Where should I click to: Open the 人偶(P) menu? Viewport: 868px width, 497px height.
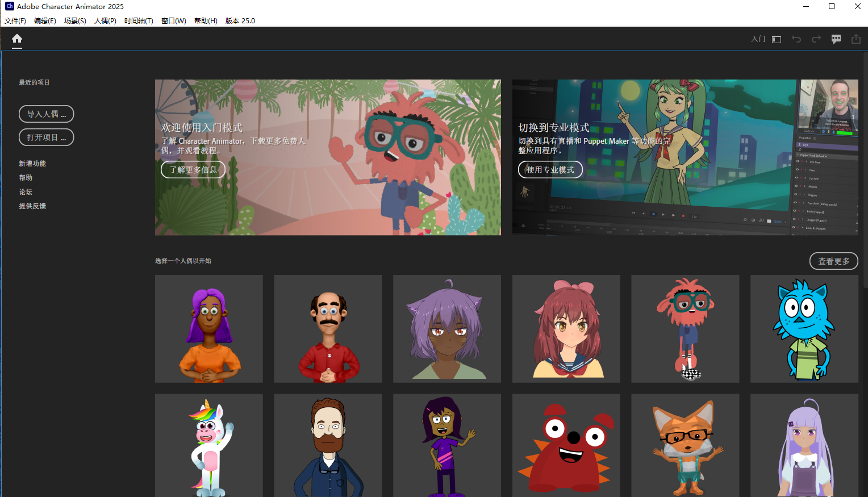point(105,21)
